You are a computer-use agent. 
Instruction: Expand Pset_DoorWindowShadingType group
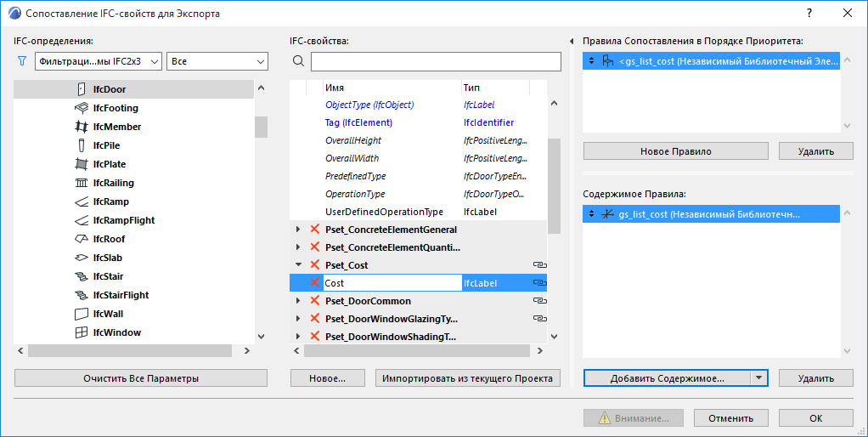click(x=298, y=336)
